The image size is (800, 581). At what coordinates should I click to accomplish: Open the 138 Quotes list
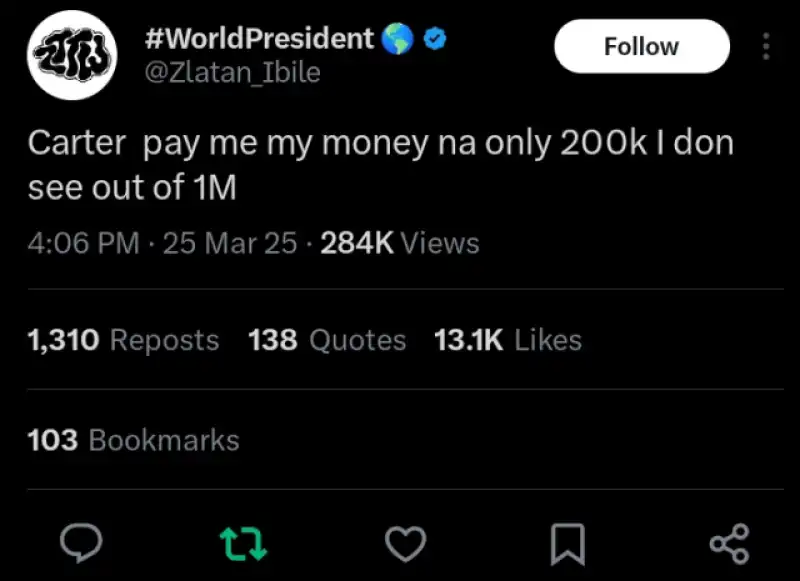327,340
